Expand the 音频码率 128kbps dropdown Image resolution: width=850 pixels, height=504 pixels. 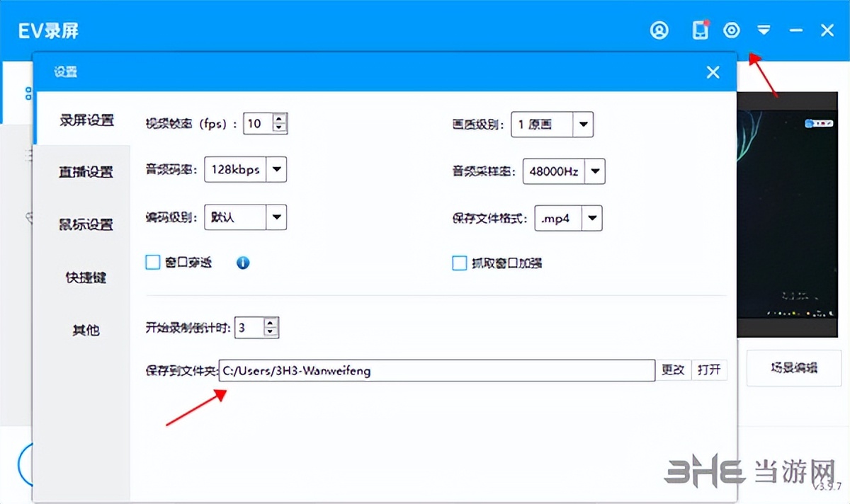[277, 170]
